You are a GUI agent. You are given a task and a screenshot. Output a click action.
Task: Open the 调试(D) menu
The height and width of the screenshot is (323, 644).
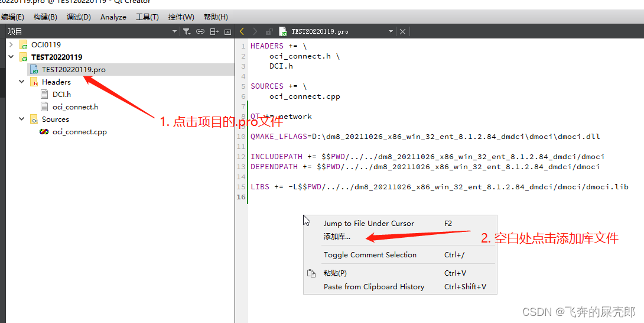(x=79, y=17)
